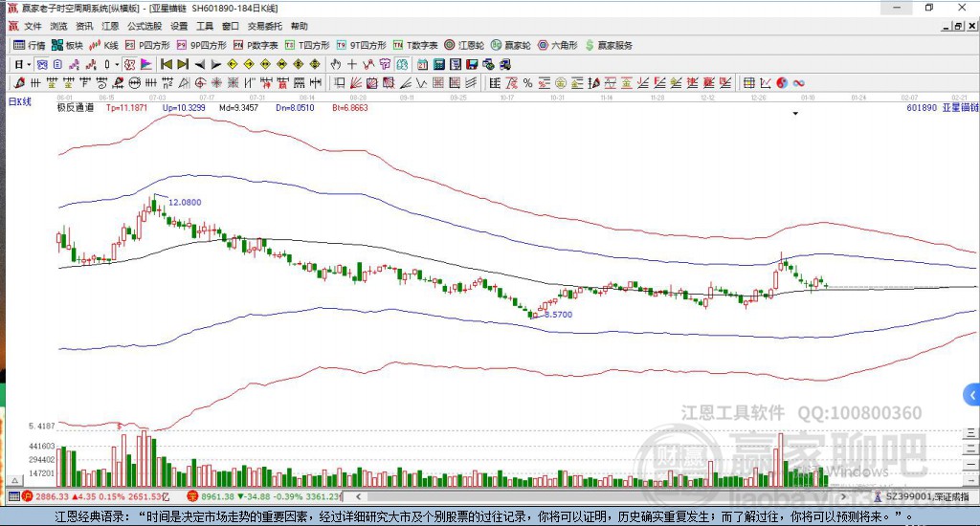Click the 8.5700 low price label

(x=558, y=315)
